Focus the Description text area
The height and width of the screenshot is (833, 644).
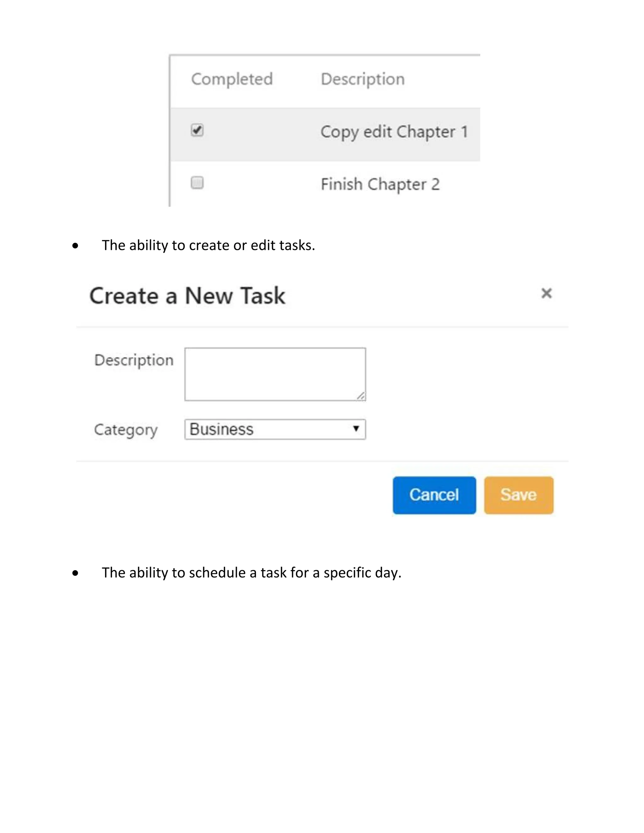point(275,374)
